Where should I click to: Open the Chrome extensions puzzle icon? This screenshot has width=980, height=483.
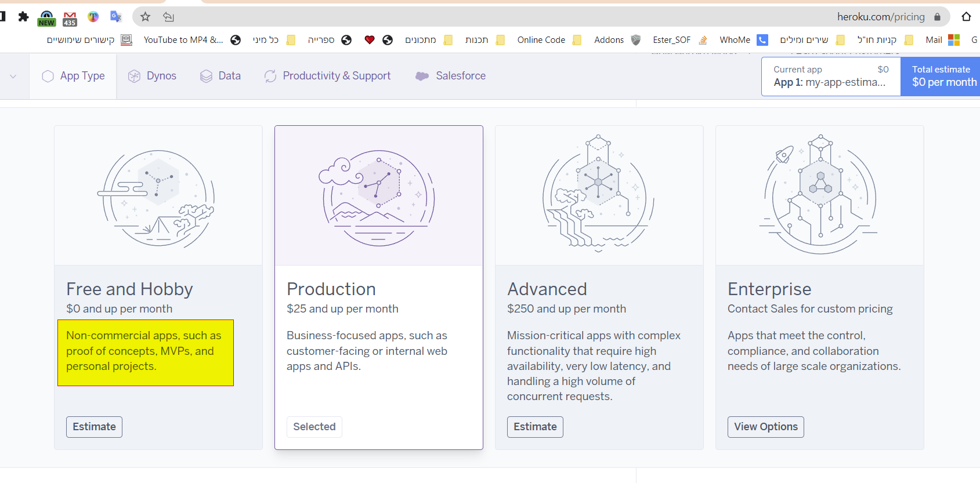pyautogui.click(x=23, y=17)
